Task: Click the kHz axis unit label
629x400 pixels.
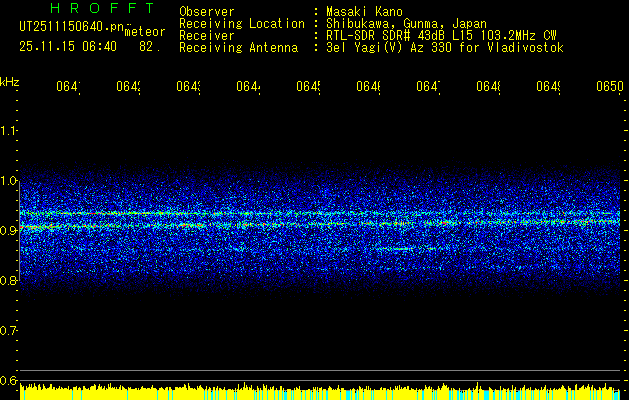Action: coord(9,82)
